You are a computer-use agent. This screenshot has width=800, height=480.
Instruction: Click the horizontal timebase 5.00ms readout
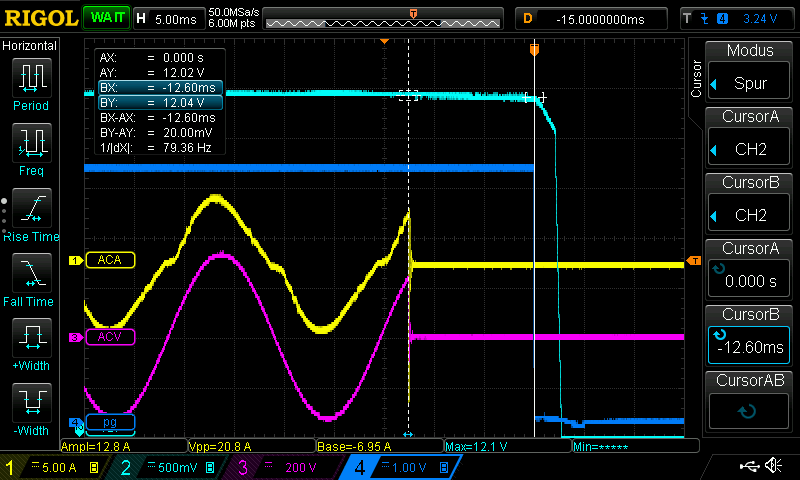(x=168, y=19)
